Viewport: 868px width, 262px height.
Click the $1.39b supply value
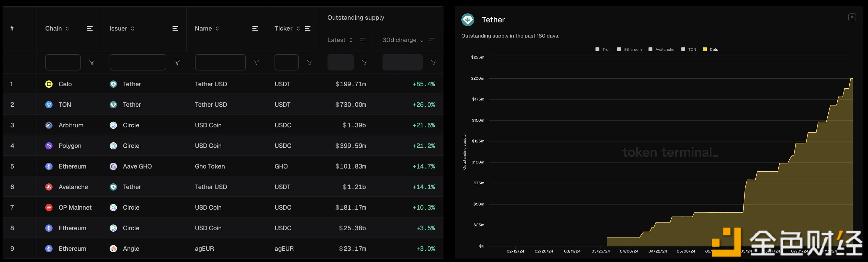pos(354,125)
